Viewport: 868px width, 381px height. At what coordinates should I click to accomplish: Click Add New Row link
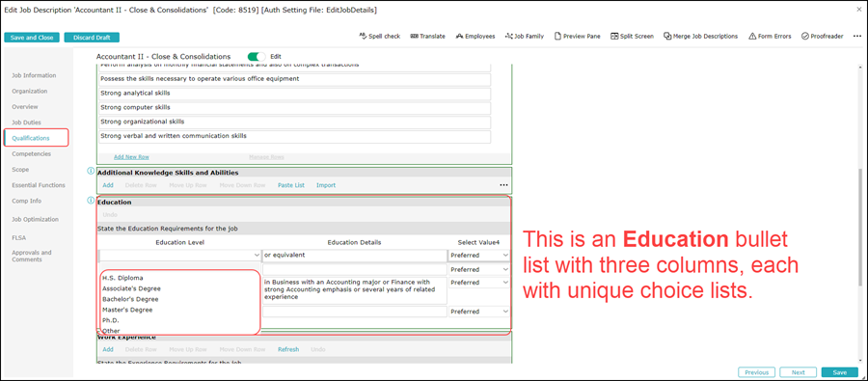tap(131, 156)
